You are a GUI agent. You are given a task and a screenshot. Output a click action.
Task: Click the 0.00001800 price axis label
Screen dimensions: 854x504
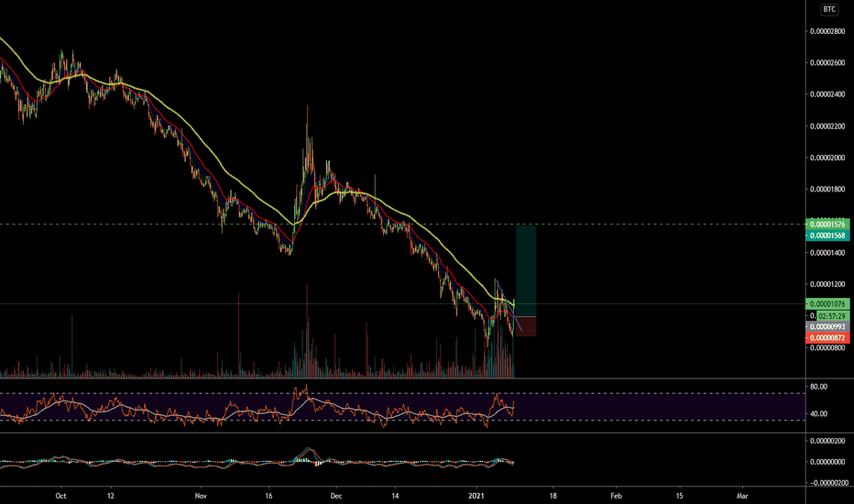pyautogui.click(x=827, y=190)
